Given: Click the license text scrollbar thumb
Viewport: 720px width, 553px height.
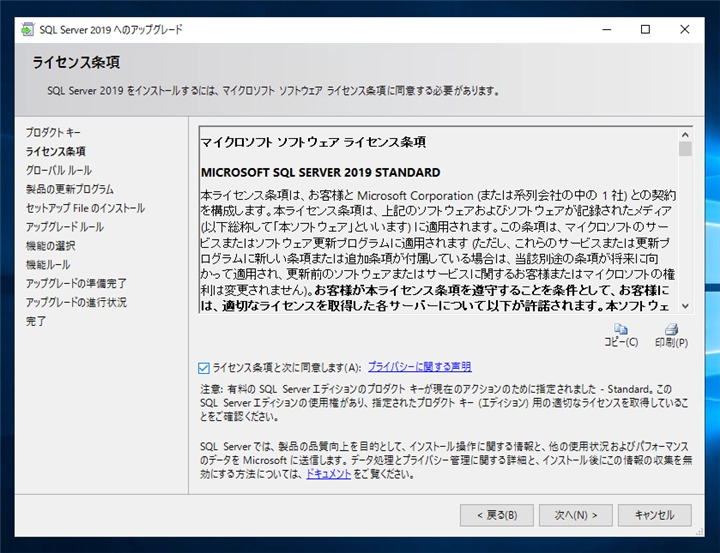Looking at the screenshot, I should coord(686,149).
